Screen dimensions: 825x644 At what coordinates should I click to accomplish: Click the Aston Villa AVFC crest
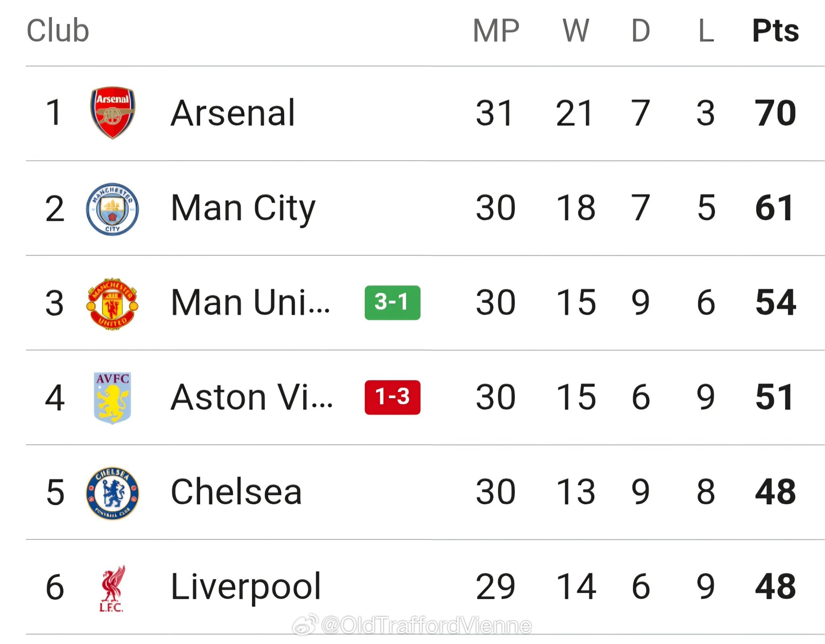[x=112, y=398]
